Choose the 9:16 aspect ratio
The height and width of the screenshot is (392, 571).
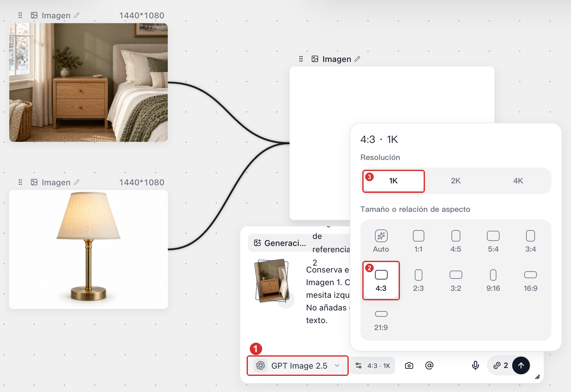click(493, 281)
